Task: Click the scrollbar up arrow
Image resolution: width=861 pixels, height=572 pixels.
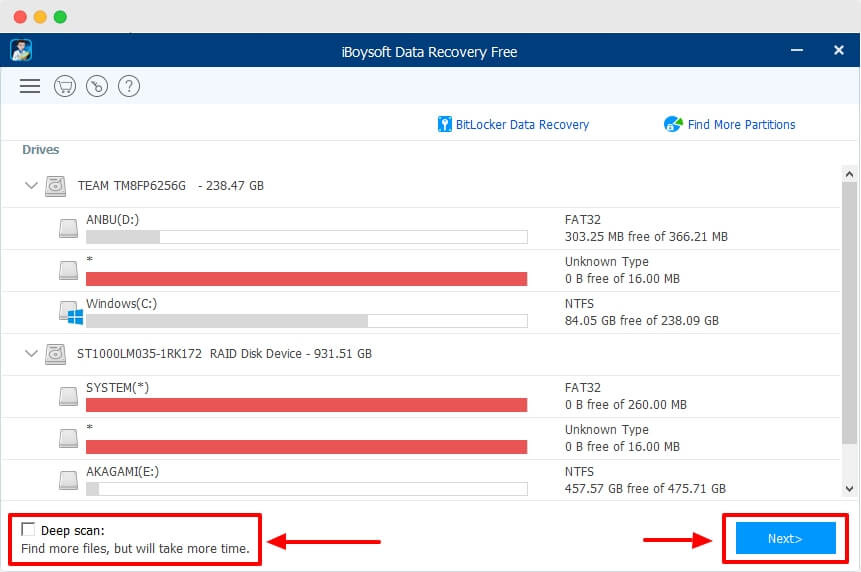Action: pos(849,175)
